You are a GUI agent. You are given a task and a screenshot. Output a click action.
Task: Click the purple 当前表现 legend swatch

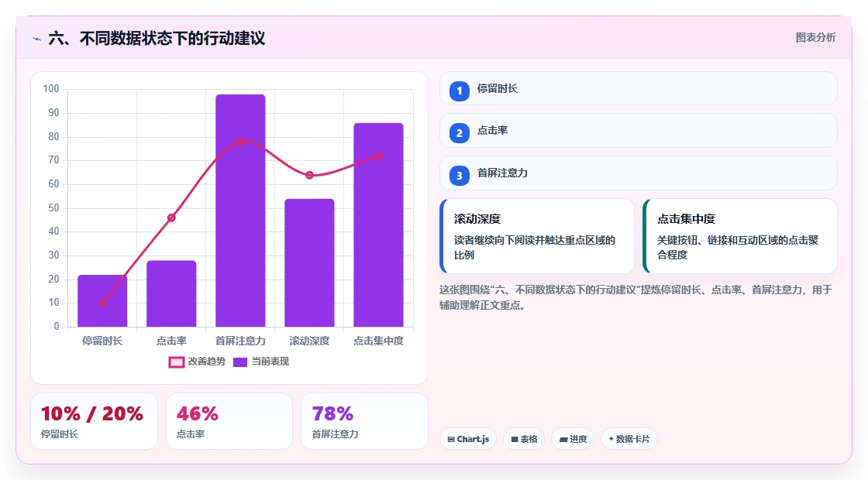(239, 362)
